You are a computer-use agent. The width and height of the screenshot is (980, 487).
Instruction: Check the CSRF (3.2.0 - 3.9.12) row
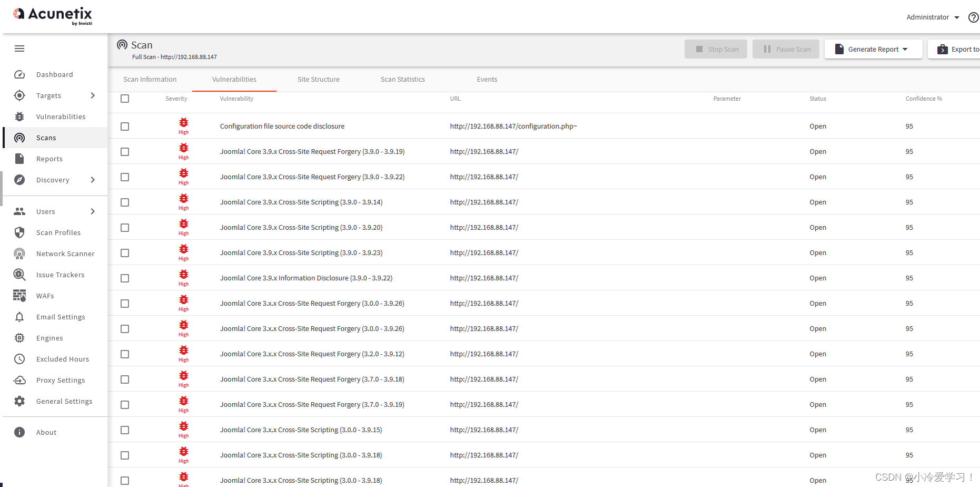click(x=125, y=354)
